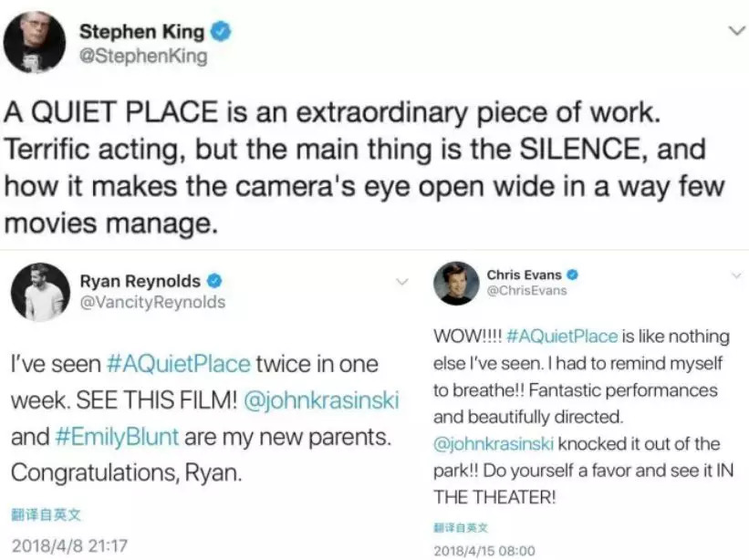Click Chris Evans' verified badge
Viewport: 749px width, 560px height.
[572, 275]
